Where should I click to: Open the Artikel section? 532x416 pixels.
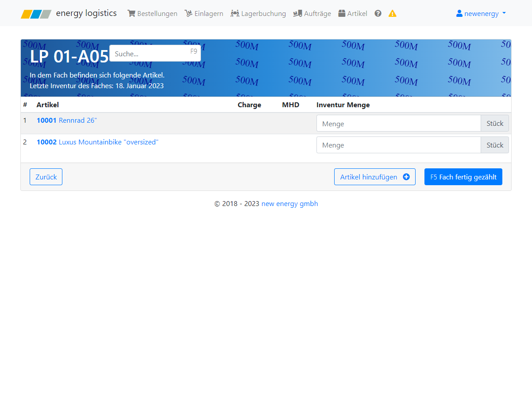353,14
